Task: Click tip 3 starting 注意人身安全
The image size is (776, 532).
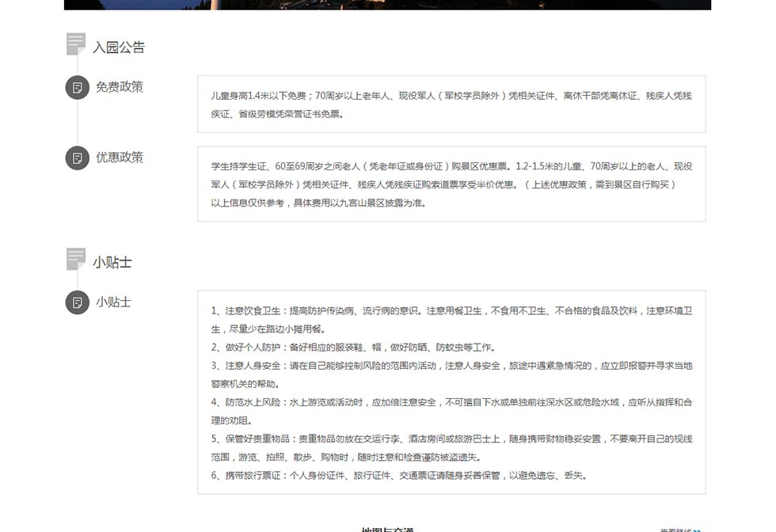Action: (x=451, y=366)
